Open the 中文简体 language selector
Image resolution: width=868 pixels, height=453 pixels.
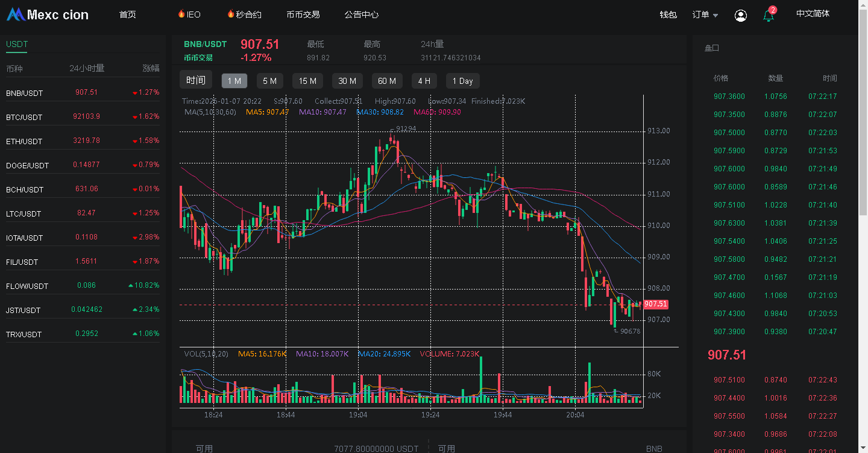point(813,14)
